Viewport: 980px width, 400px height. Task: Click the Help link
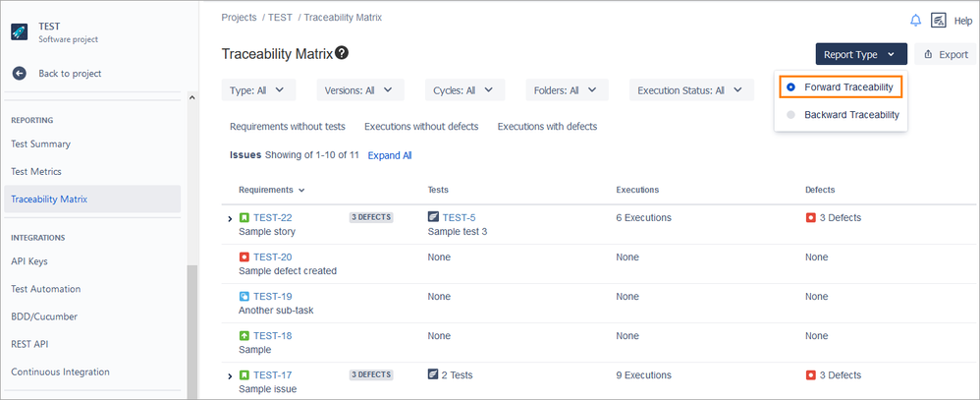pos(963,21)
